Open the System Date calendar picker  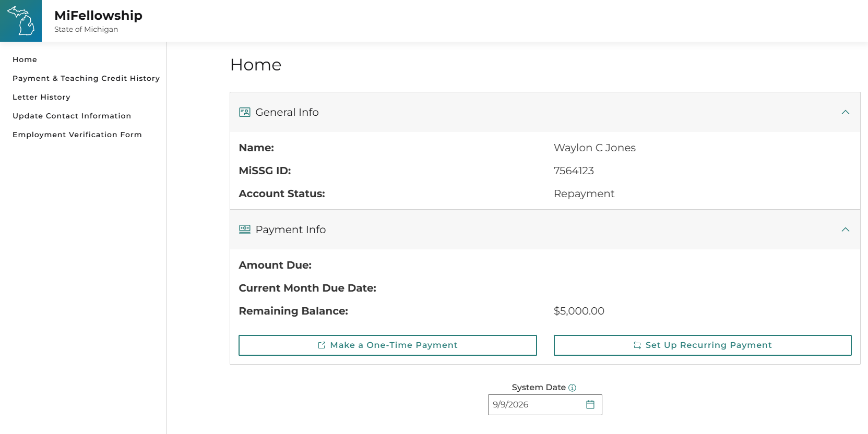coord(590,404)
